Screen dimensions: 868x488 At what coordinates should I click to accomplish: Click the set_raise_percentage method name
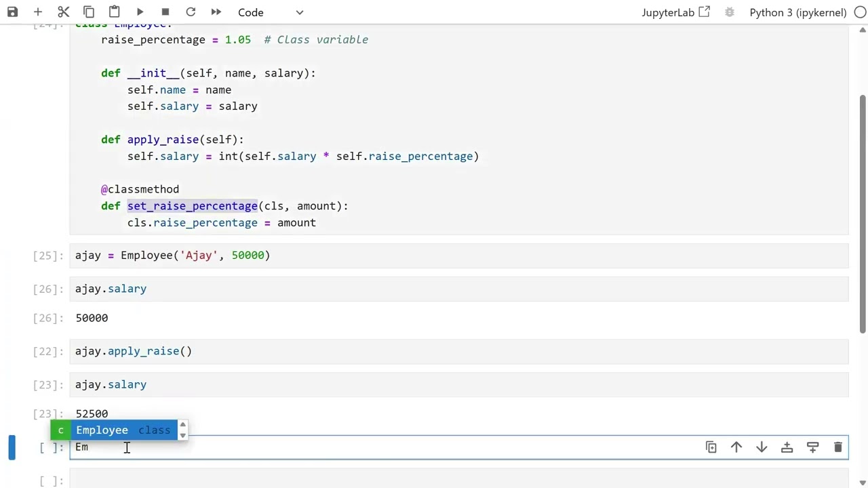(192, 206)
